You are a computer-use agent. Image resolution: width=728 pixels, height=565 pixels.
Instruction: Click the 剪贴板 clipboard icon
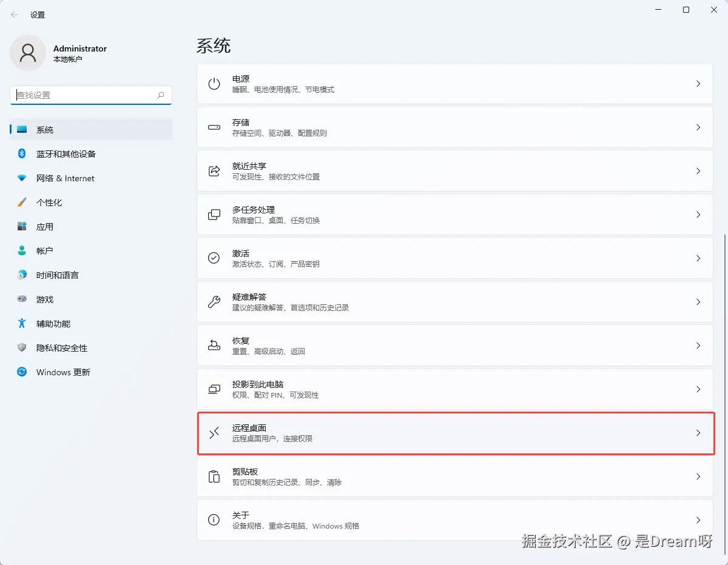214,476
